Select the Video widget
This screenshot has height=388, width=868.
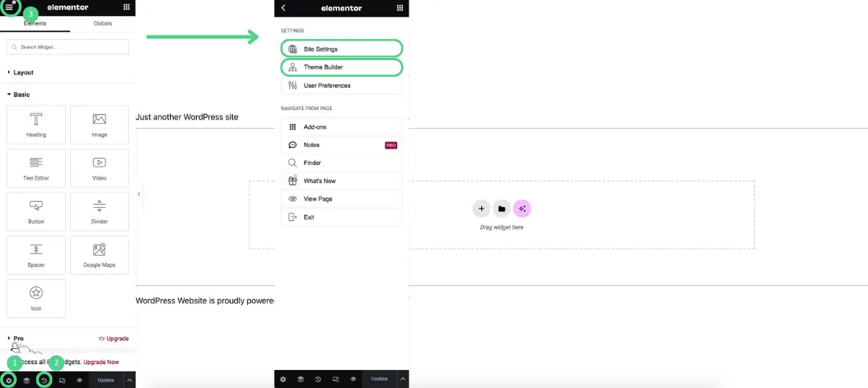click(x=99, y=169)
